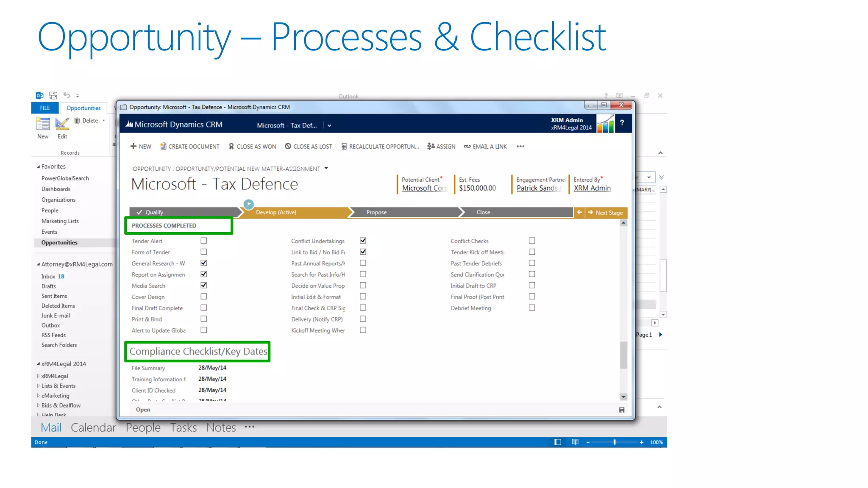Click the previous stage left arrow

(x=579, y=212)
